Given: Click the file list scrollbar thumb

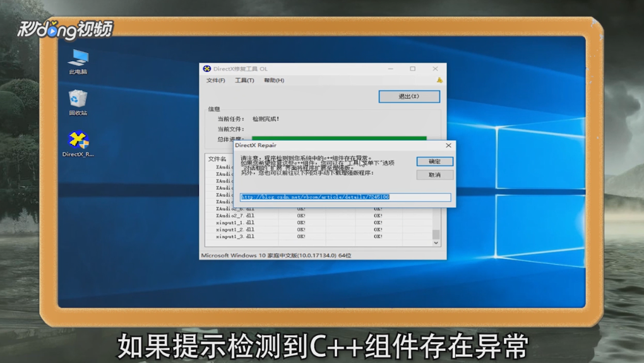Looking at the screenshot, I should coord(436,234).
